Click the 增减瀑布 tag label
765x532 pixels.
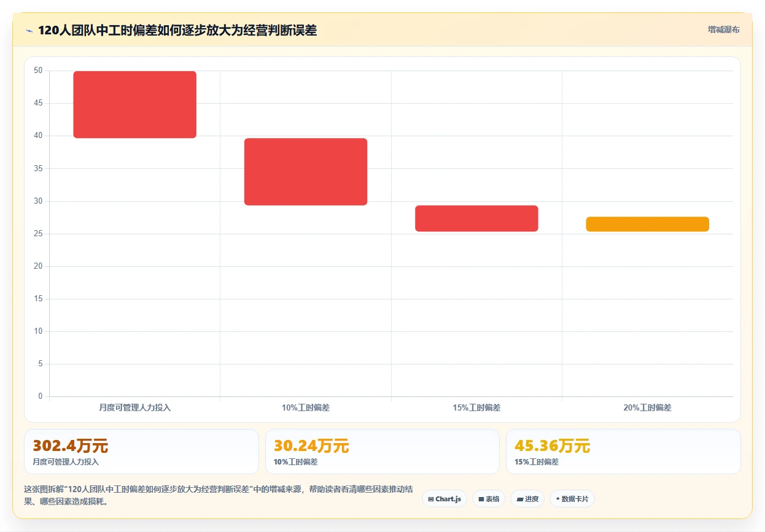[723, 29]
